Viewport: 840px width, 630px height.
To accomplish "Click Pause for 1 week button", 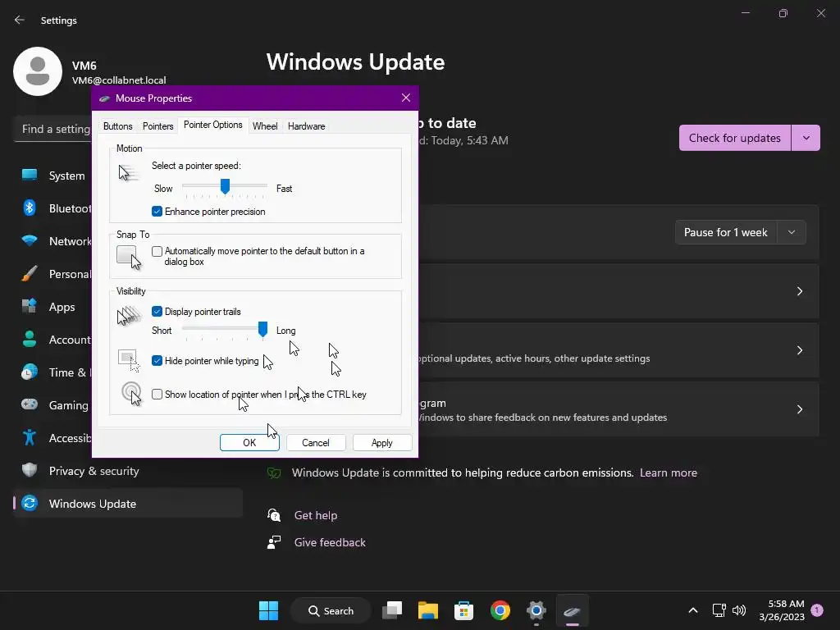I will click(x=726, y=232).
